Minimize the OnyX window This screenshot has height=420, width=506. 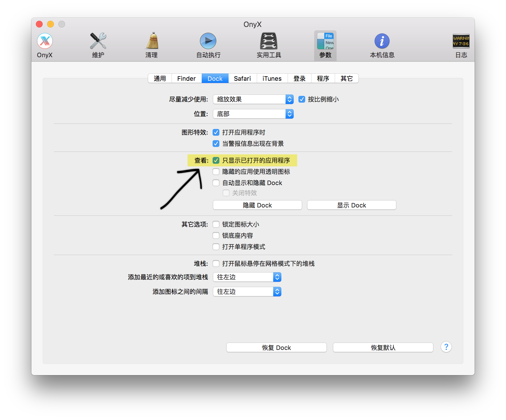coord(50,24)
